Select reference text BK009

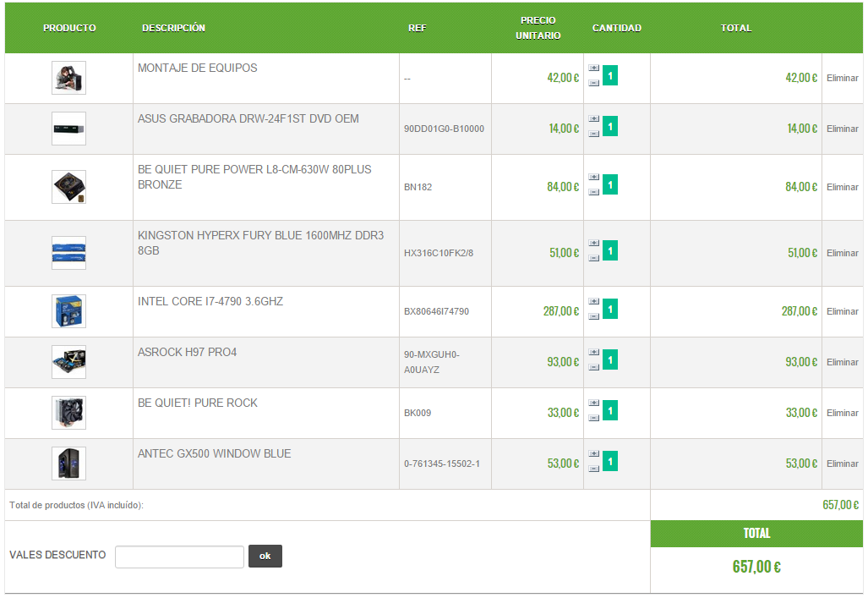coord(418,413)
